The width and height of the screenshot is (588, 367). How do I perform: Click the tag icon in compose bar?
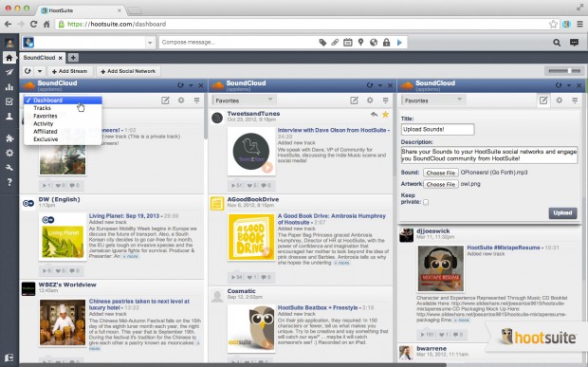[322, 43]
